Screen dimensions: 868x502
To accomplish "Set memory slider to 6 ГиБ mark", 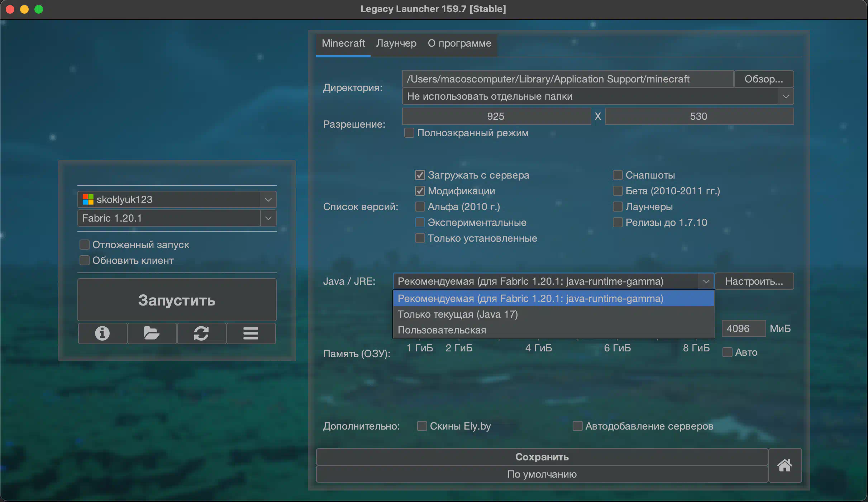I will pyautogui.click(x=617, y=348).
